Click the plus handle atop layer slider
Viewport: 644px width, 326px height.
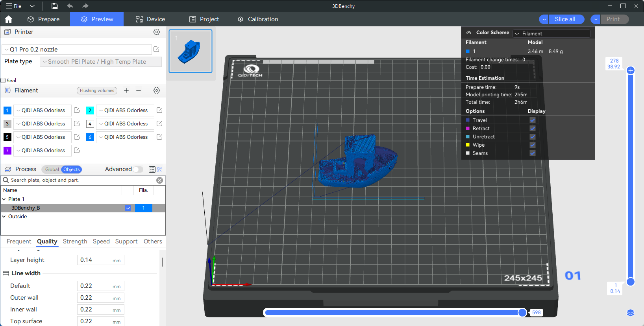631,71
